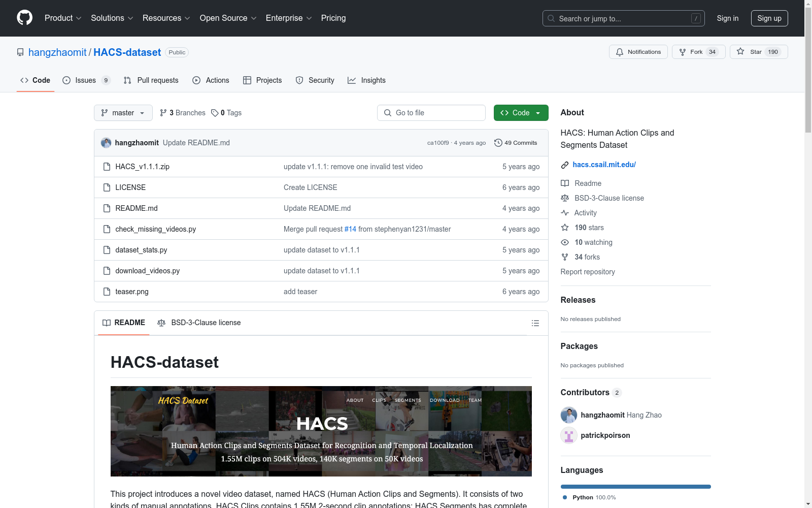Open the Pull requests tab
Viewport: 812px width, 508px height.
(x=151, y=80)
